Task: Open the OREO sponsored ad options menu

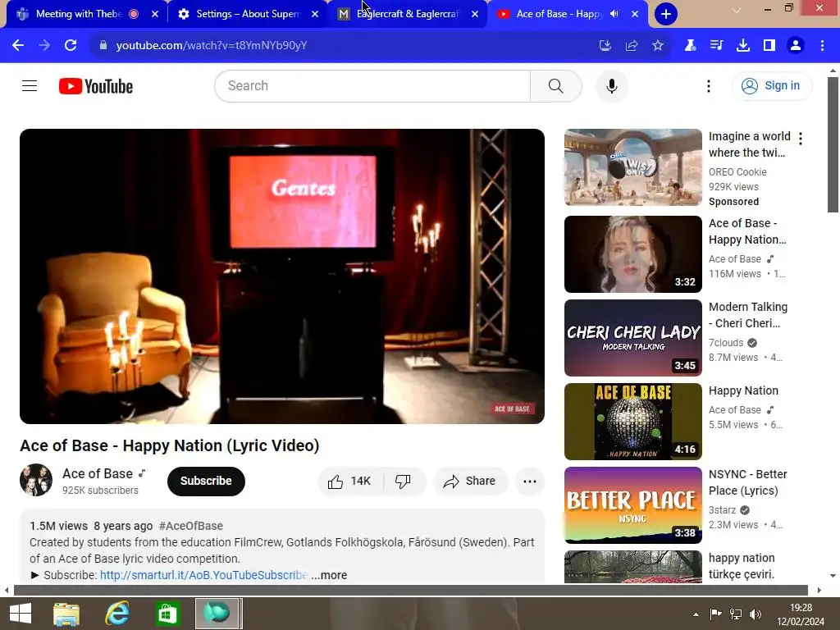Action: pos(801,139)
